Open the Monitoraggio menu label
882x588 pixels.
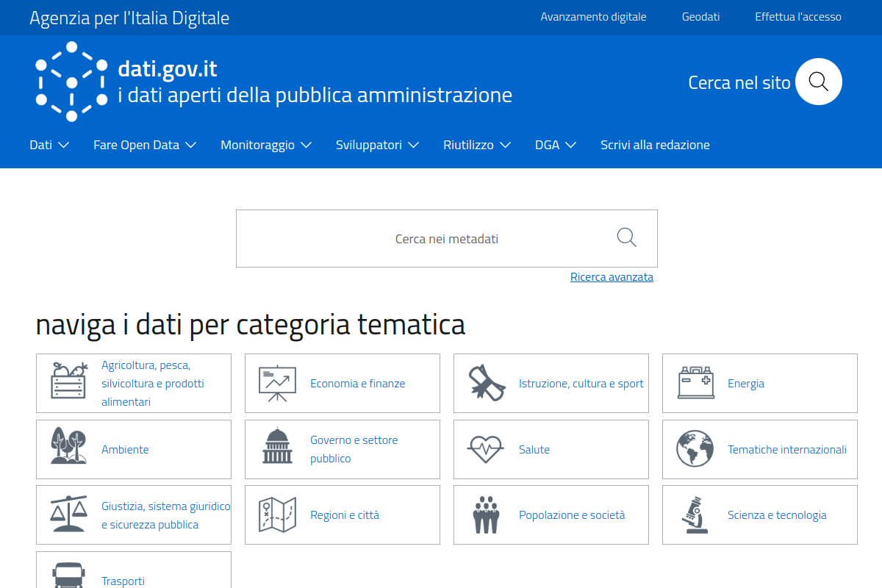pyautogui.click(x=257, y=145)
